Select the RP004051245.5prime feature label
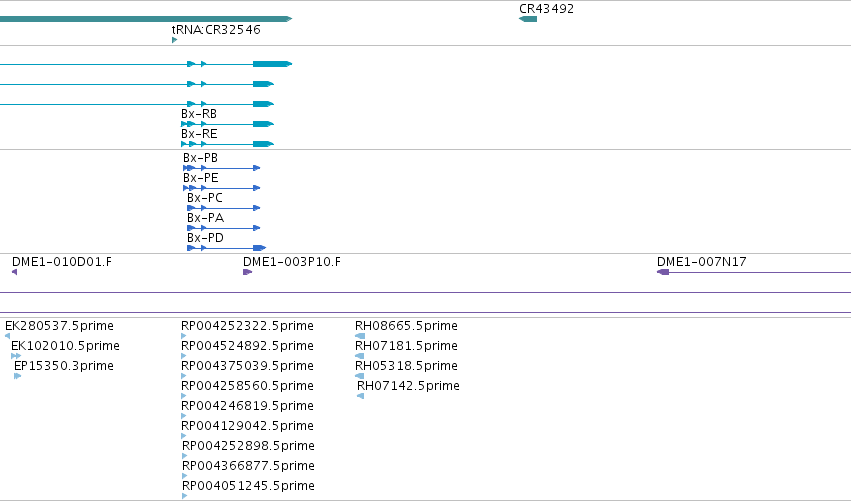Viewport: 851px width, 501px height. pyautogui.click(x=248, y=486)
